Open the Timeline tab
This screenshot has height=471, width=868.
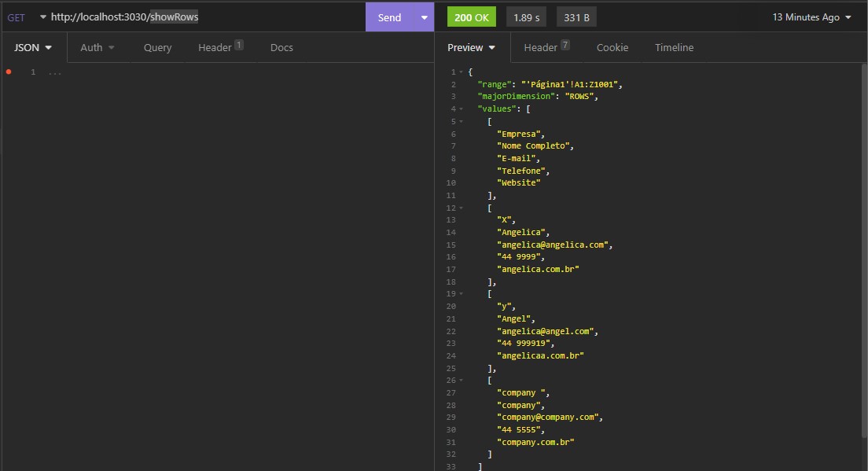click(674, 47)
